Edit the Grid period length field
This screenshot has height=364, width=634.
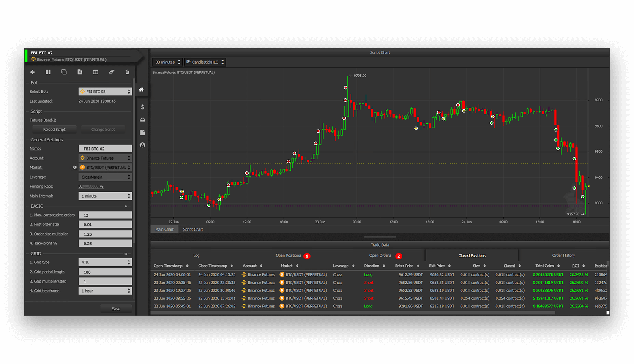pos(105,272)
